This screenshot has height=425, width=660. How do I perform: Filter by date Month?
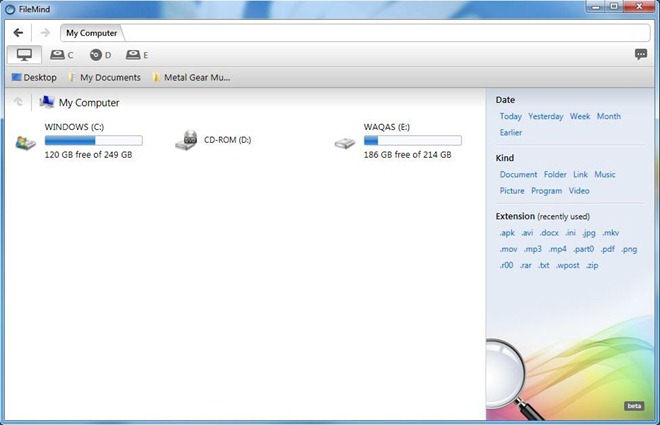pyautogui.click(x=609, y=116)
